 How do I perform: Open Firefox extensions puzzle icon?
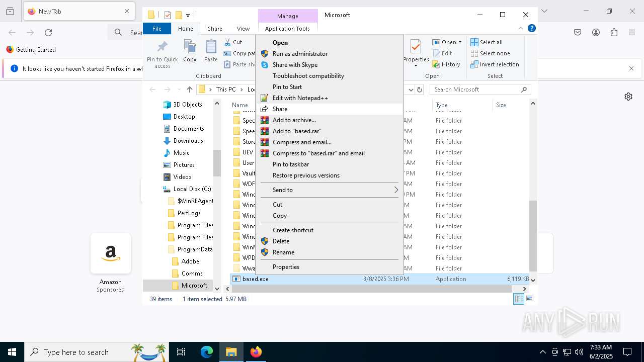point(614,33)
